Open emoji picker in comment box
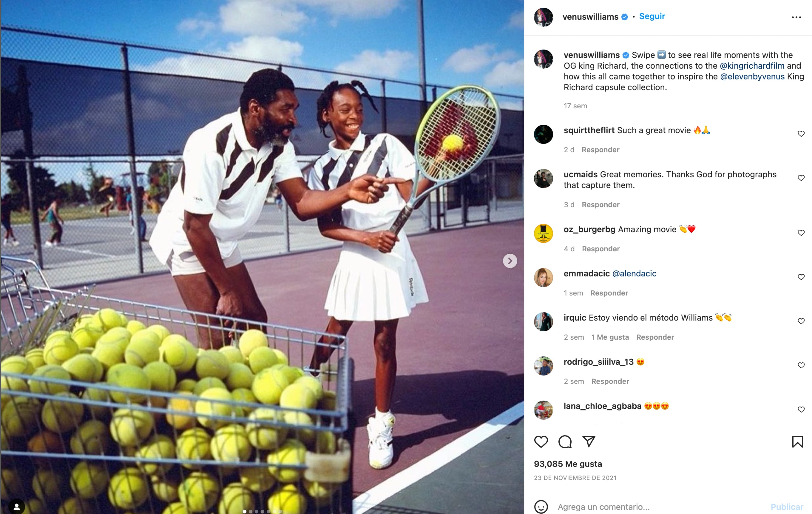 541,506
